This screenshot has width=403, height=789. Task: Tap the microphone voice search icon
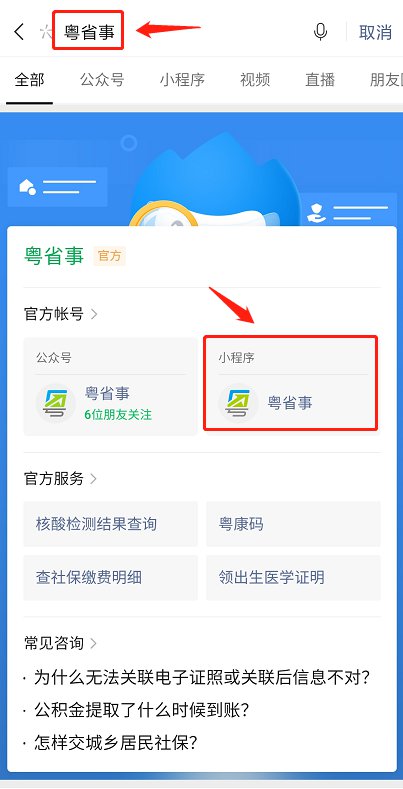[320, 32]
